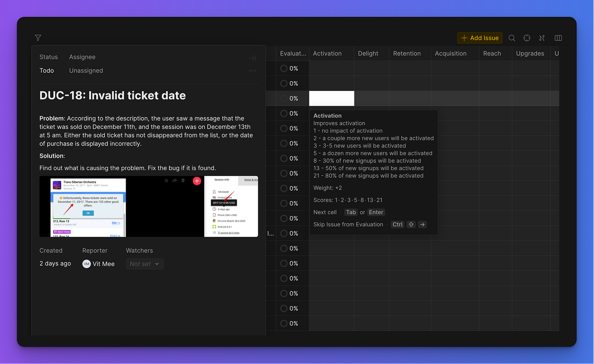Click the VM reporter avatar
The height and width of the screenshot is (364, 594).
(86, 264)
